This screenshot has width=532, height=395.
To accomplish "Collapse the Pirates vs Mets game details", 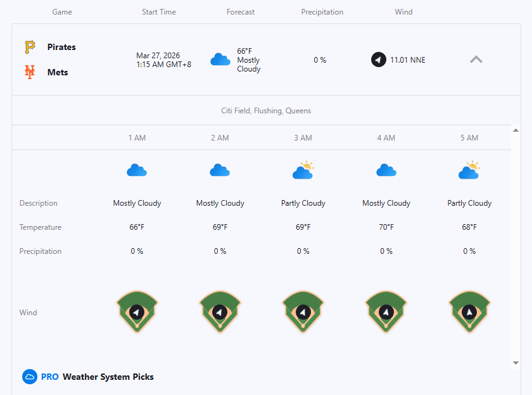I will click(476, 60).
